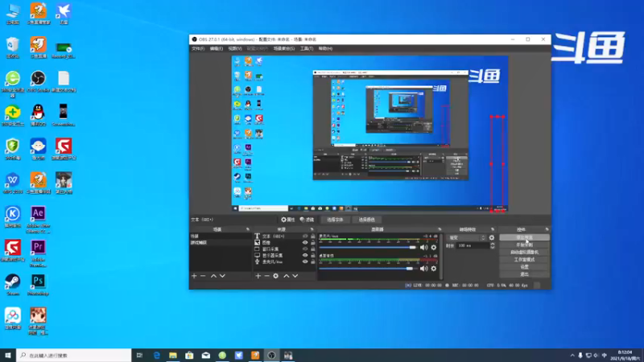The height and width of the screenshot is (362, 644).
Task: Move selected scene down with arrow
Action: 222,276
